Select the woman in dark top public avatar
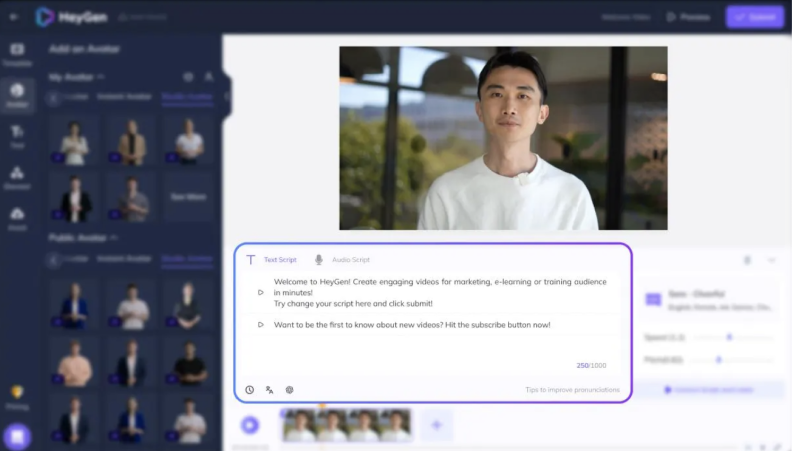This screenshot has height=451, width=792. click(188, 305)
